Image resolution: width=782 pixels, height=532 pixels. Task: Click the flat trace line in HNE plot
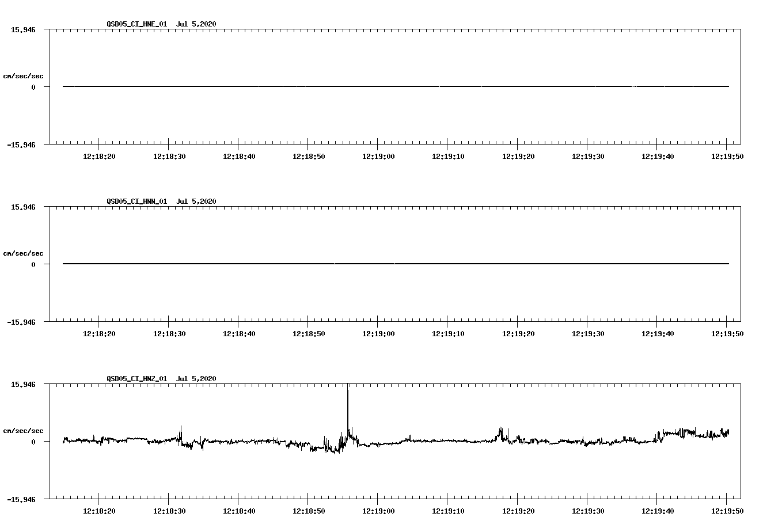point(396,86)
